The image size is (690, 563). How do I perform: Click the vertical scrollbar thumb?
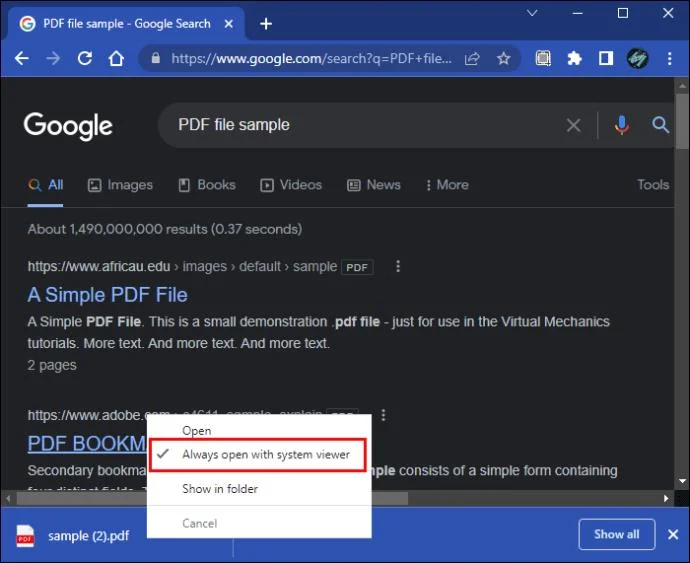(x=682, y=121)
